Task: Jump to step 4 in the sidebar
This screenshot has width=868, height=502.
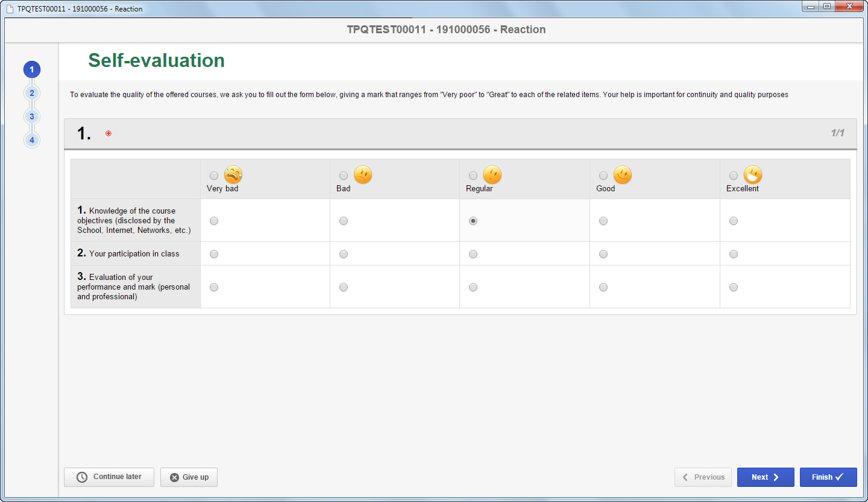Action: (x=32, y=140)
